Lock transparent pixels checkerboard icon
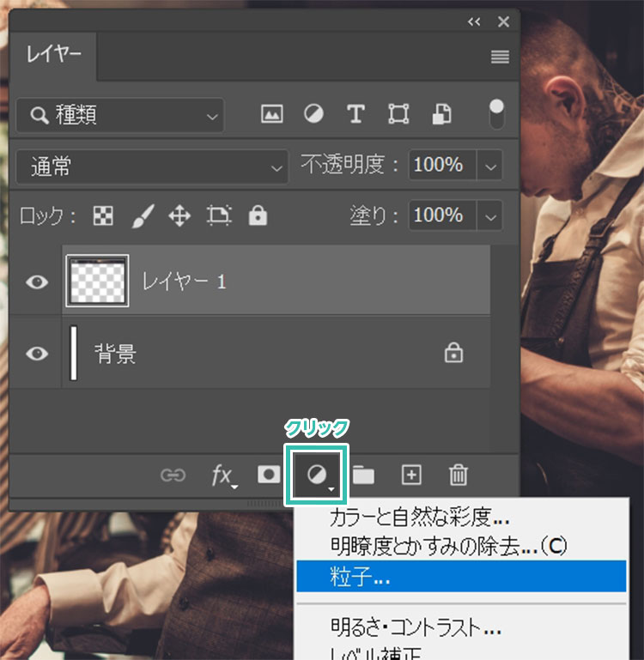The width and height of the screenshot is (644, 660). click(x=103, y=216)
